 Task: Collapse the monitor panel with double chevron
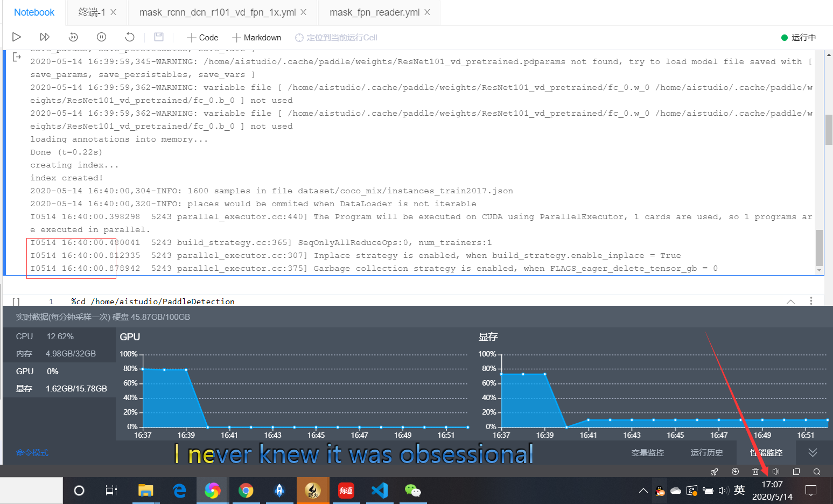point(813,452)
